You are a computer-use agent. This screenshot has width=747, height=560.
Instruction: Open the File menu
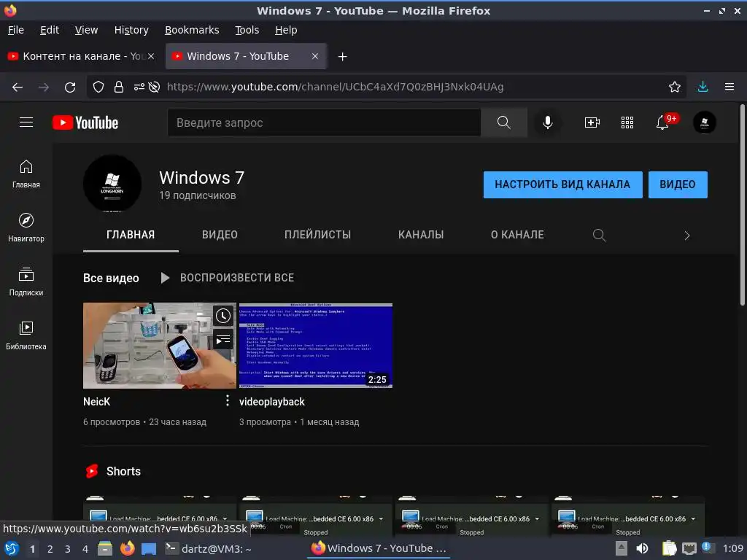click(x=16, y=30)
